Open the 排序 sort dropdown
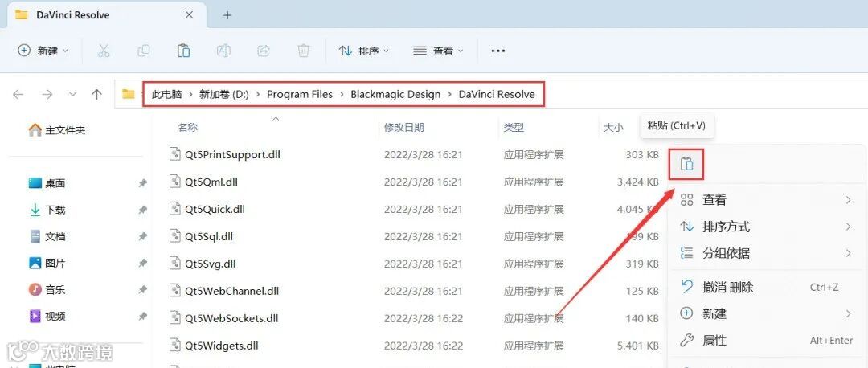868x368 pixels. [x=364, y=51]
